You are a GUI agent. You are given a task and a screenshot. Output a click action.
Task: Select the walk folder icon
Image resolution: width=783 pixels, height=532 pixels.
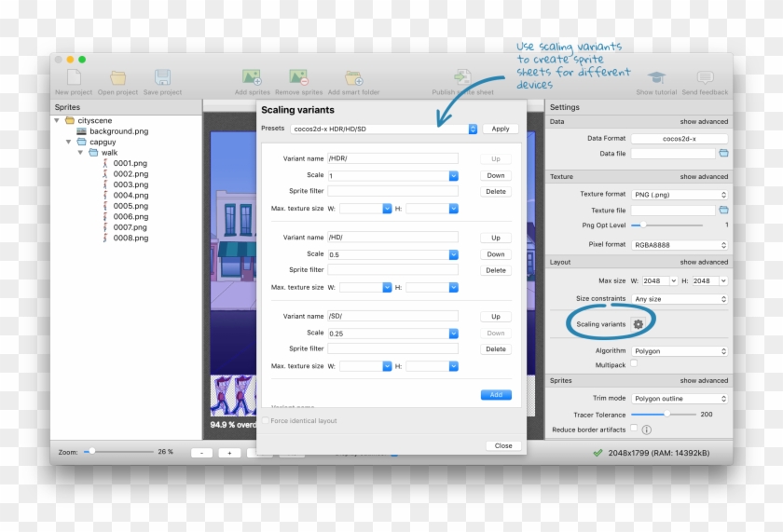[93, 152]
